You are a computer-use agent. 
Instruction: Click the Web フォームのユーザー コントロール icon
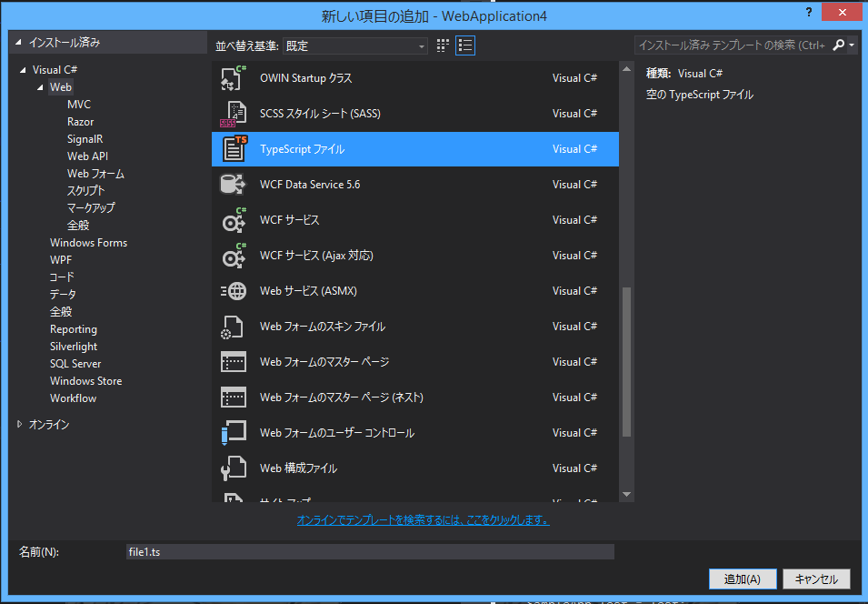pyautogui.click(x=233, y=433)
